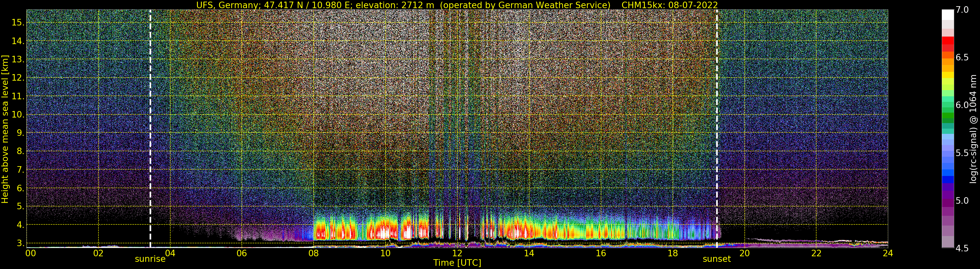
Task: Click the '20' time axis tick label
Action: (744, 253)
